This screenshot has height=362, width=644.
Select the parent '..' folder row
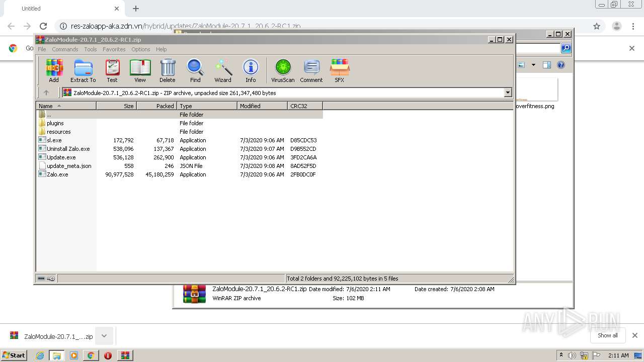click(x=179, y=115)
